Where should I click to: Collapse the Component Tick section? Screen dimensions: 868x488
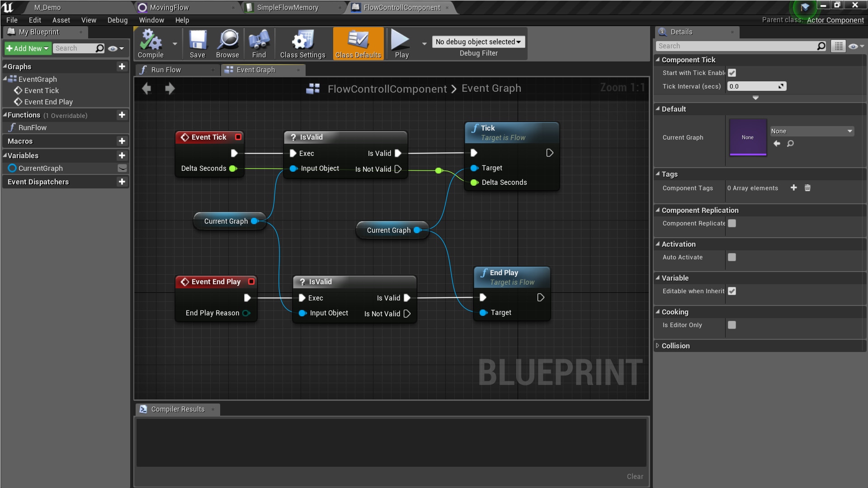(658, 60)
